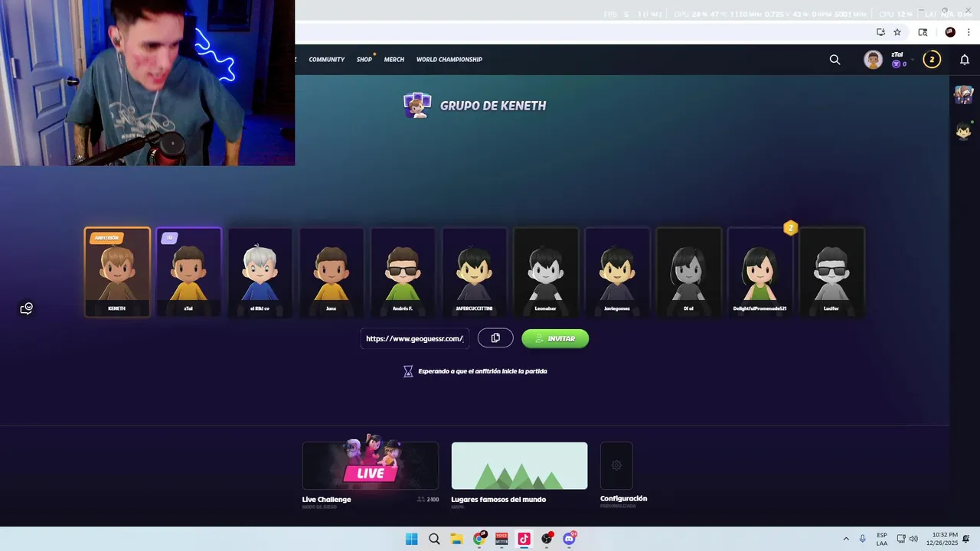Open the chat icon on the left edge

[26, 308]
